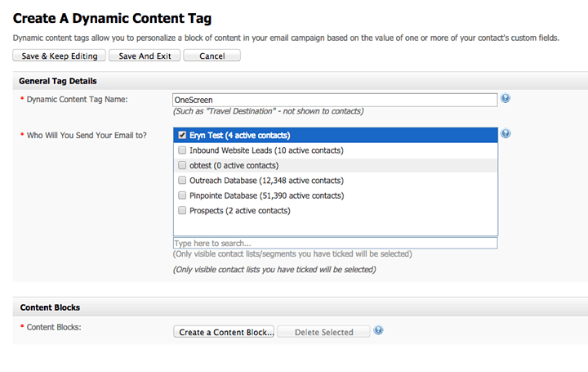Tick the Outreach Database checkbox
The width and height of the screenshot is (588, 372).
(x=182, y=180)
